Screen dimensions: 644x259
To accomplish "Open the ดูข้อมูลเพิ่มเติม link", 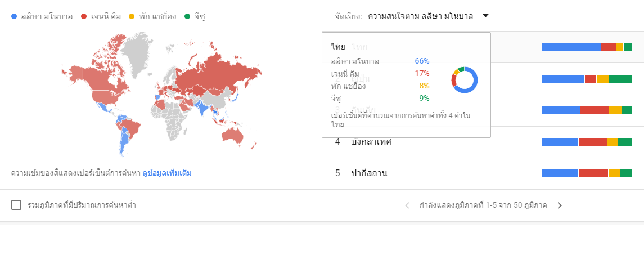I will 166,173.
